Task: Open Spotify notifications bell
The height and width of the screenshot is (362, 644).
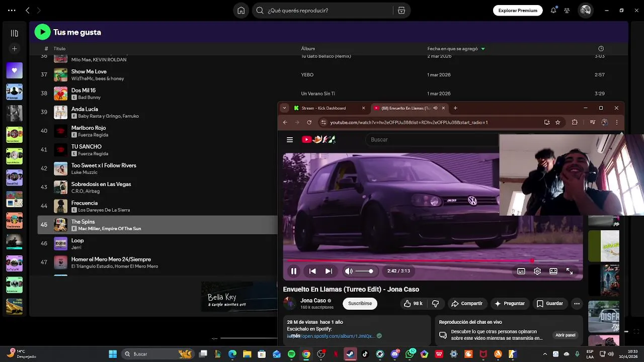Action: tap(553, 11)
